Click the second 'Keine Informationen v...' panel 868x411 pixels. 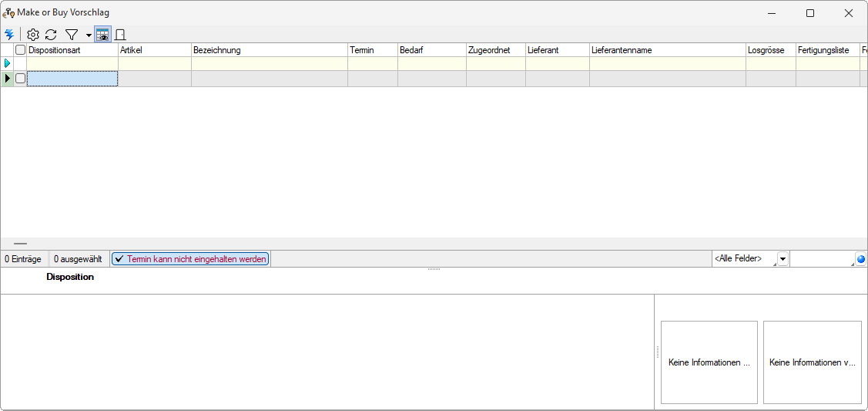[812, 362]
